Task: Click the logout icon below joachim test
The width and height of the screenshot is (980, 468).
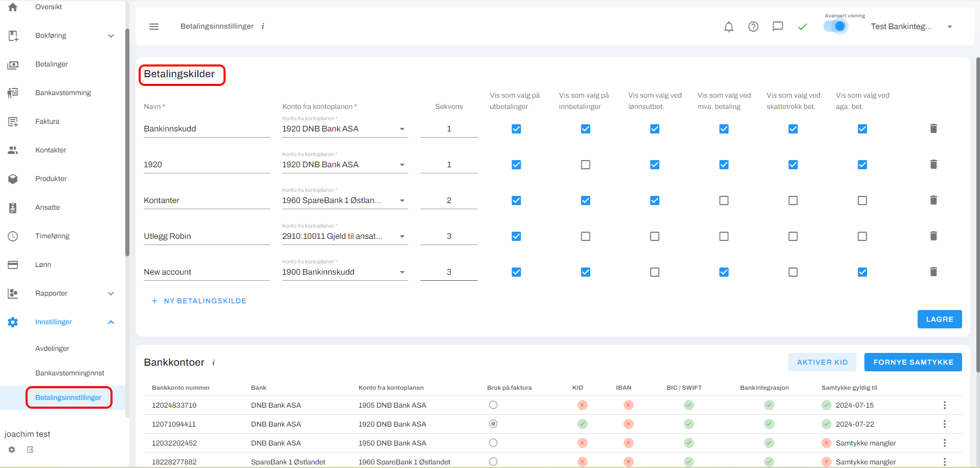Action: pyautogui.click(x=30, y=450)
